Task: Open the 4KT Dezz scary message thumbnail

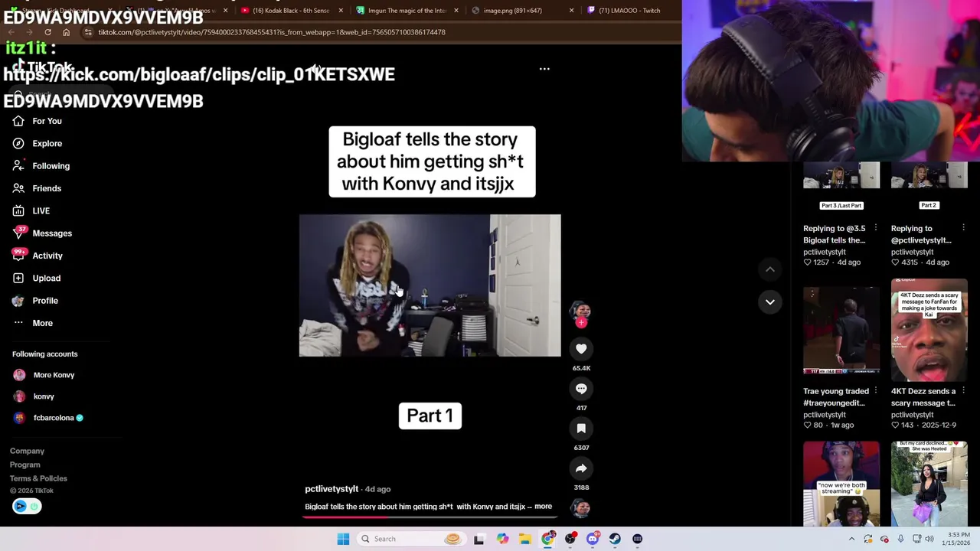Action: 929,331
